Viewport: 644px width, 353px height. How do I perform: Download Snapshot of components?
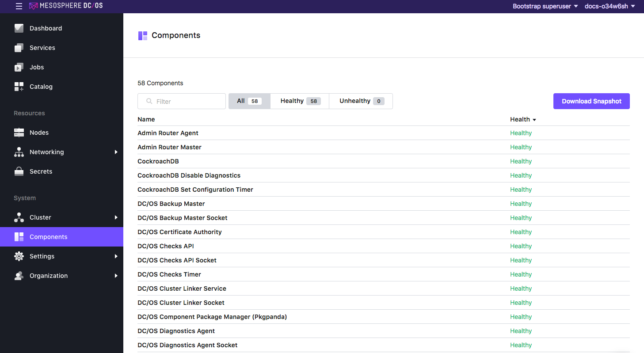click(x=591, y=101)
